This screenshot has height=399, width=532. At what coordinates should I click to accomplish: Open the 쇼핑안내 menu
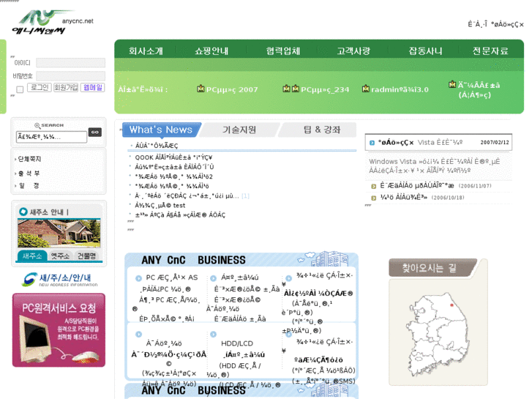(211, 51)
